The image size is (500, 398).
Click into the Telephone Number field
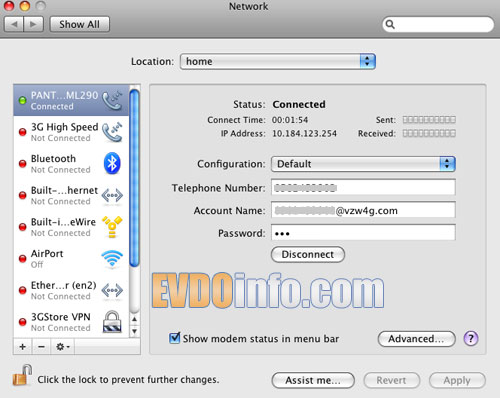[363, 188]
